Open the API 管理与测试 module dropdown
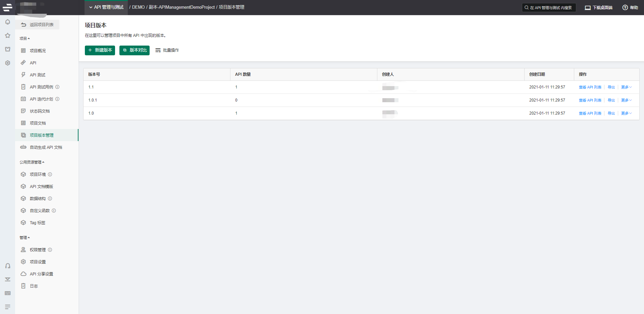644x314 pixels. 106,7
